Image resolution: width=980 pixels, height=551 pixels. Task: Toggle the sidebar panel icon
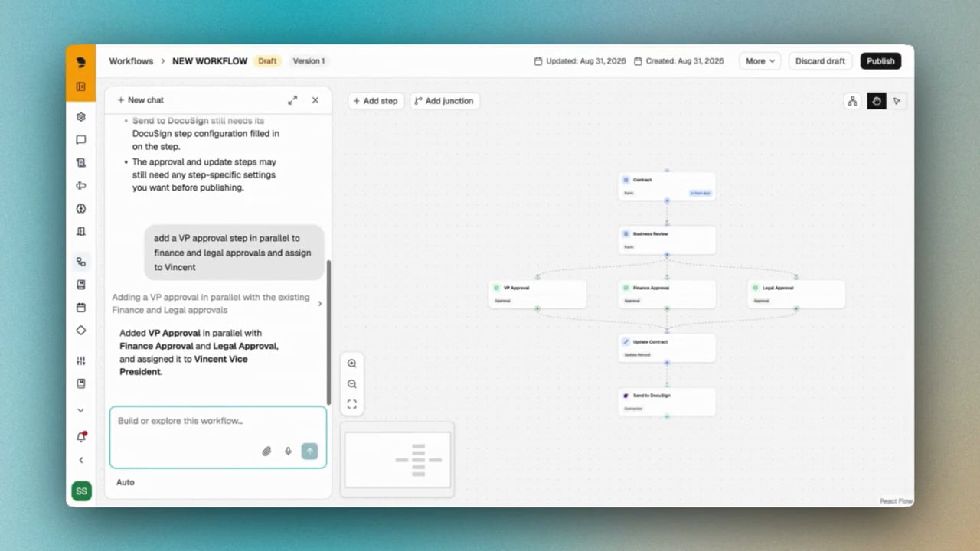coord(80,86)
